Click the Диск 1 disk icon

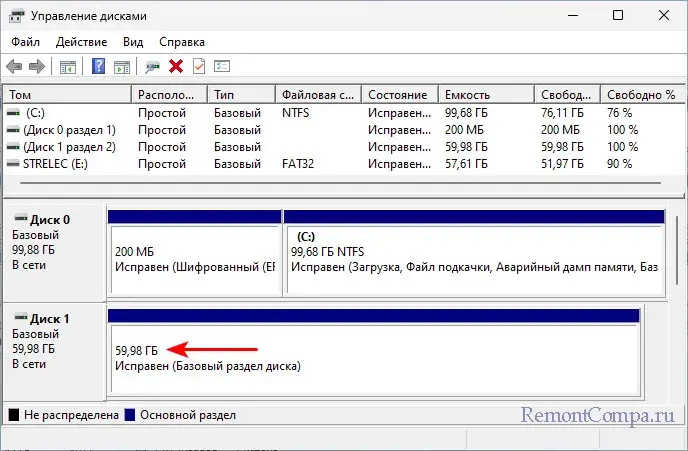(21, 316)
